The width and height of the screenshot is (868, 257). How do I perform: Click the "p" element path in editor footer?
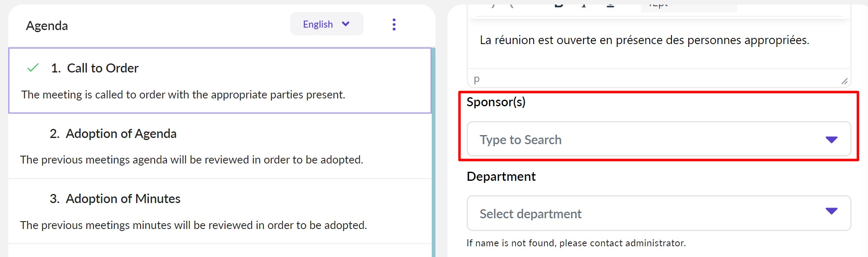point(477,79)
